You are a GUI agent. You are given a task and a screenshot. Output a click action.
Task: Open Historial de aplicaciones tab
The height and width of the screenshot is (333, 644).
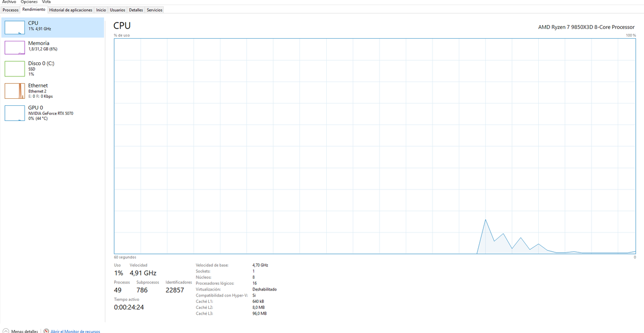click(x=71, y=10)
